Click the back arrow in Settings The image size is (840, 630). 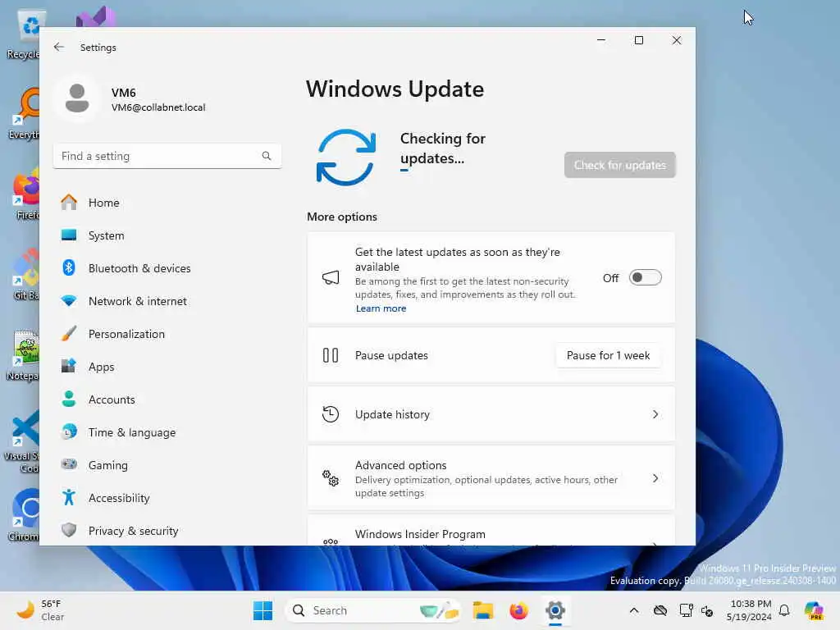[59, 47]
